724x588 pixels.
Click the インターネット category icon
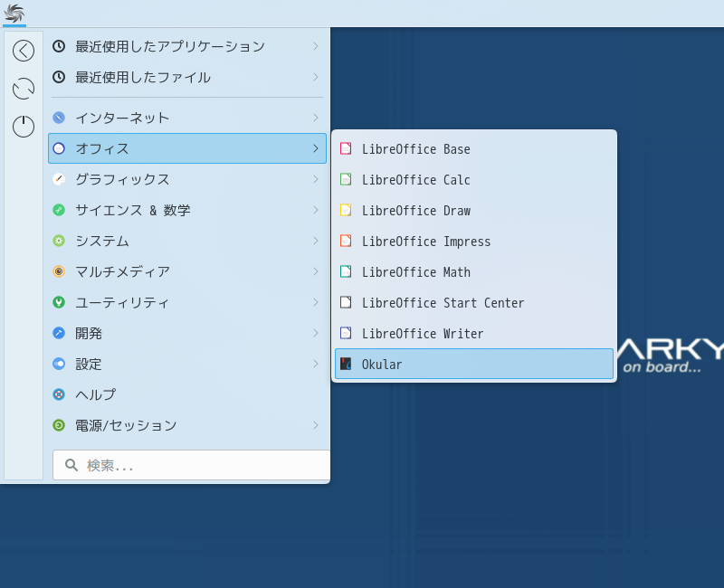59,118
